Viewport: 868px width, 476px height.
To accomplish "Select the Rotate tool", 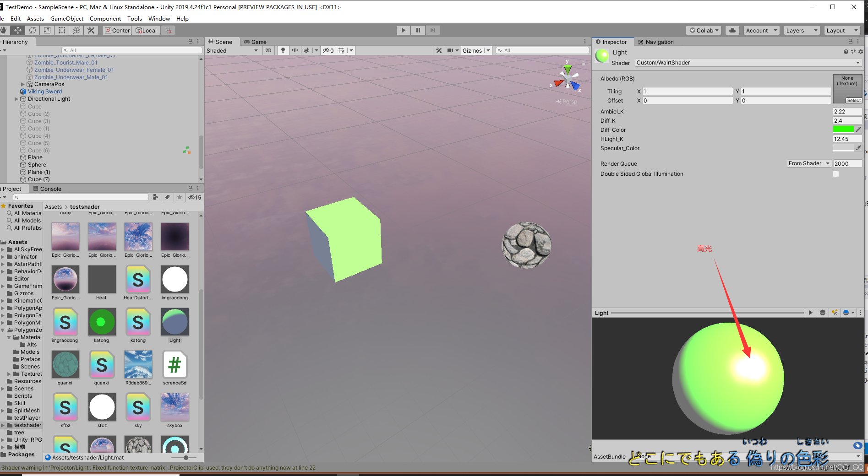I will (x=33, y=30).
